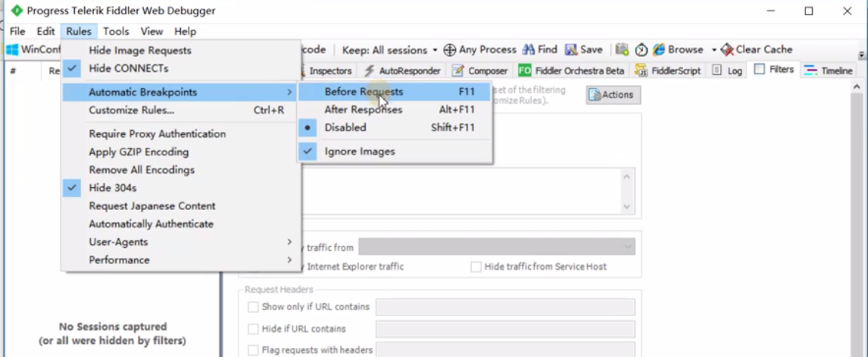Select Before Requests breakpoint option

coord(394,92)
